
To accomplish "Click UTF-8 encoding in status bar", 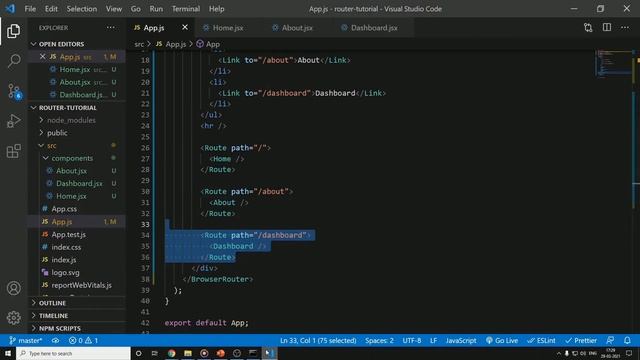I will point(411,340).
